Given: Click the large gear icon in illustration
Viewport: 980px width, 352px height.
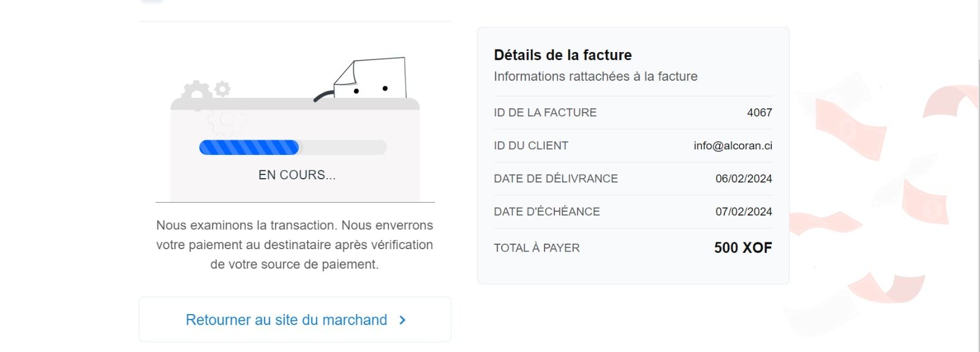Looking at the screenshot, I should [197, 94].
